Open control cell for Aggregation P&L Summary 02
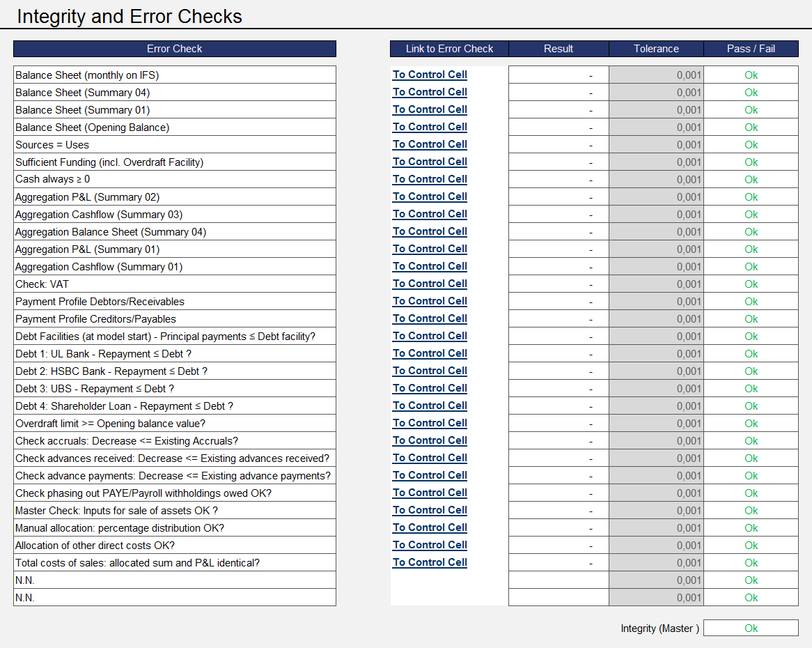The height and width of the screenshot is (648, 812). [430, 196]
